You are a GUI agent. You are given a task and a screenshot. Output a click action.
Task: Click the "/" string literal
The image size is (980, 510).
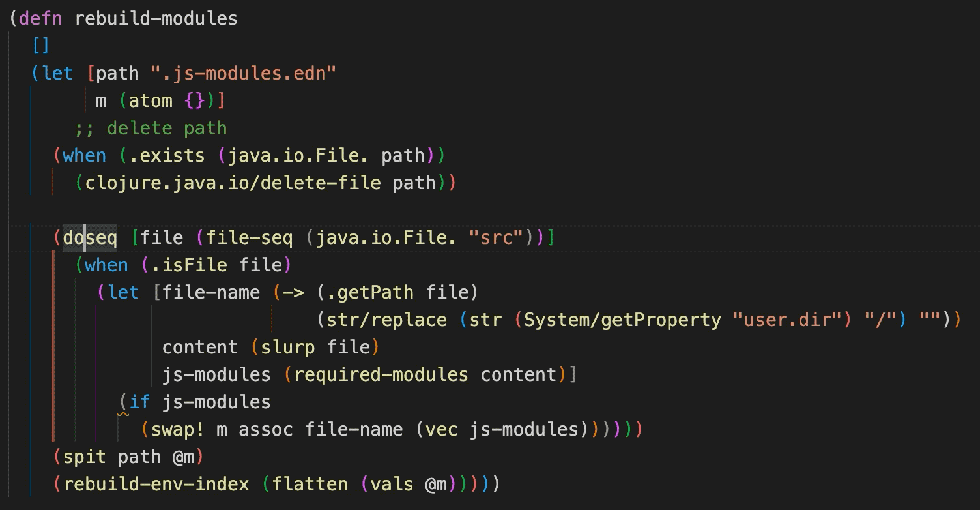coord(881,320)
